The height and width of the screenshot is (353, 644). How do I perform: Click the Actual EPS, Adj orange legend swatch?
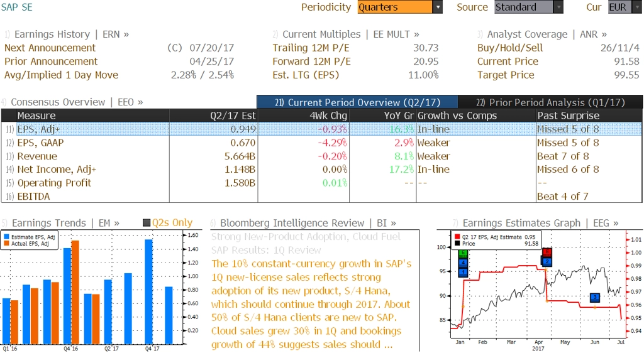(6, 244)
